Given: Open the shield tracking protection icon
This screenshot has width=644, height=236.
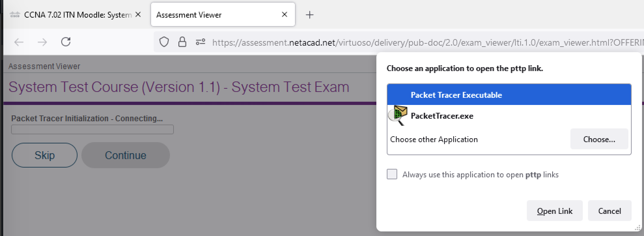Looking at the screenshot, I should pyautogui.click(x=164, y=42).
